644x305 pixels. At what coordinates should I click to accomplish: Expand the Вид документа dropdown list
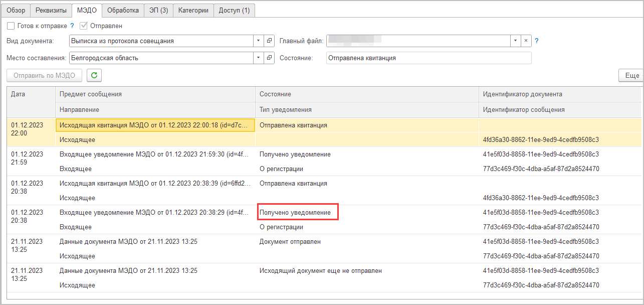point(259,41)
